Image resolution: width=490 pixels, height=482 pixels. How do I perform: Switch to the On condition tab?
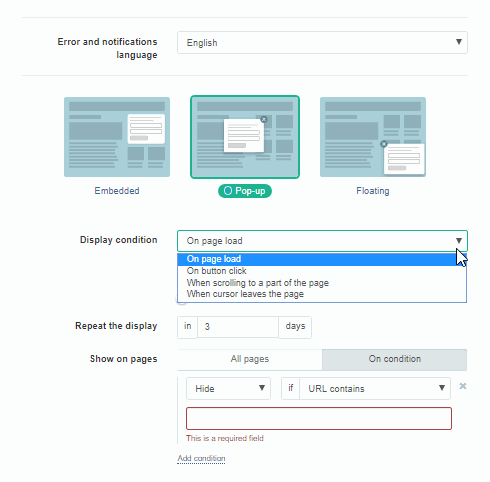point(395,359)
